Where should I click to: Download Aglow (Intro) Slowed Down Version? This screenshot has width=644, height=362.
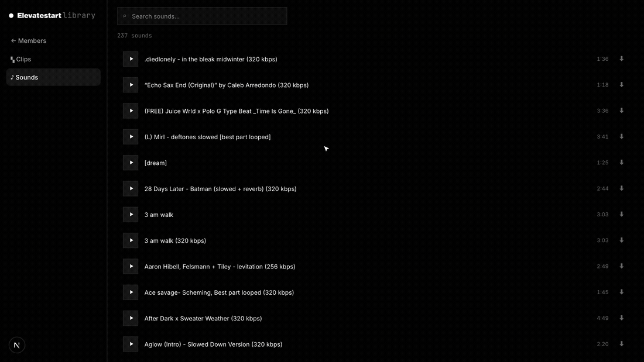(621, 344)
